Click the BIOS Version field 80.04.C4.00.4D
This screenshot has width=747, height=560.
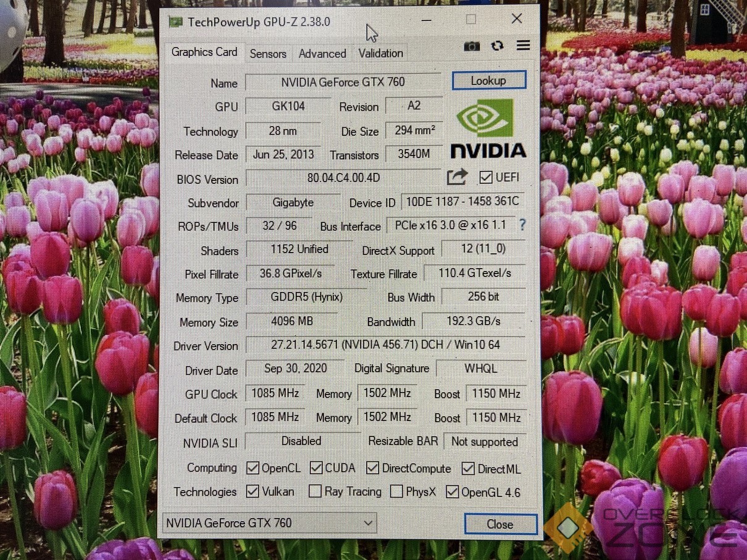tap(343, 178)
